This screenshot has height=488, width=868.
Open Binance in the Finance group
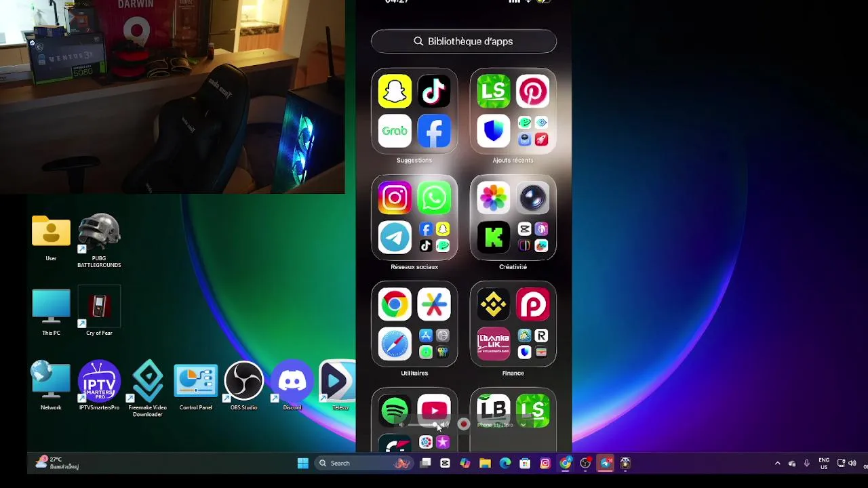[494, 304]
